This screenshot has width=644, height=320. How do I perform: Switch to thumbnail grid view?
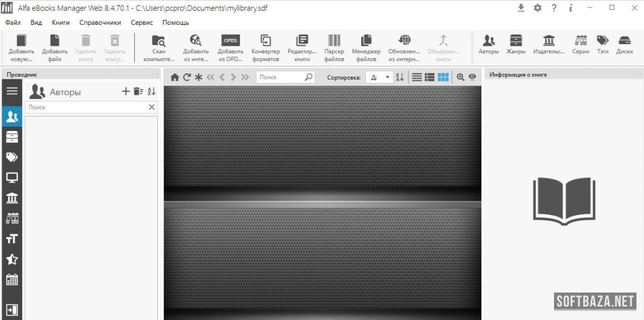click(443, 77)
